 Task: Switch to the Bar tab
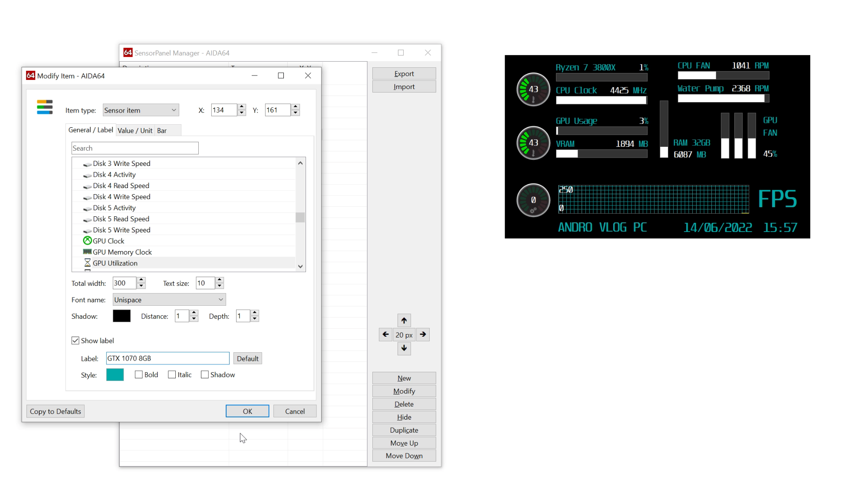click(162, 131)
